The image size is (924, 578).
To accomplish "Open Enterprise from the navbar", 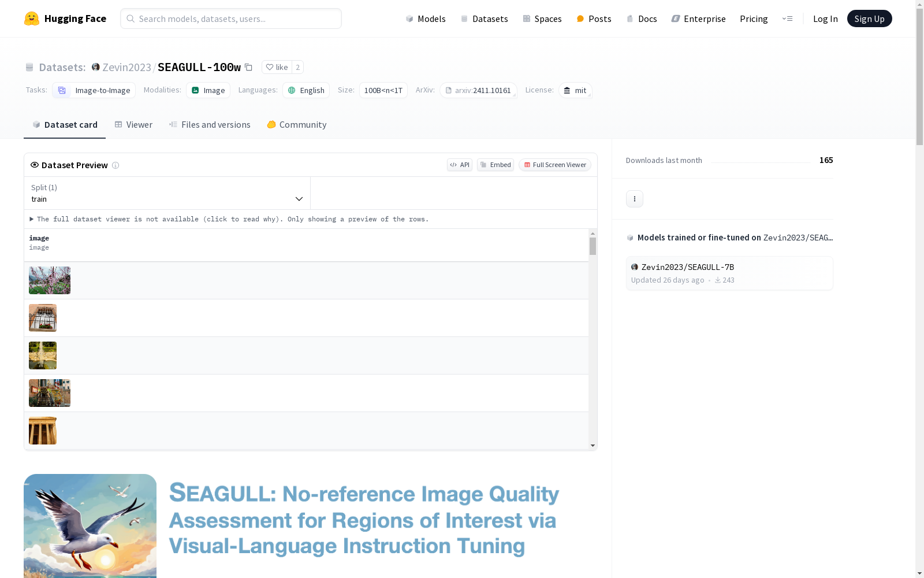I will (x=698, y=18).
